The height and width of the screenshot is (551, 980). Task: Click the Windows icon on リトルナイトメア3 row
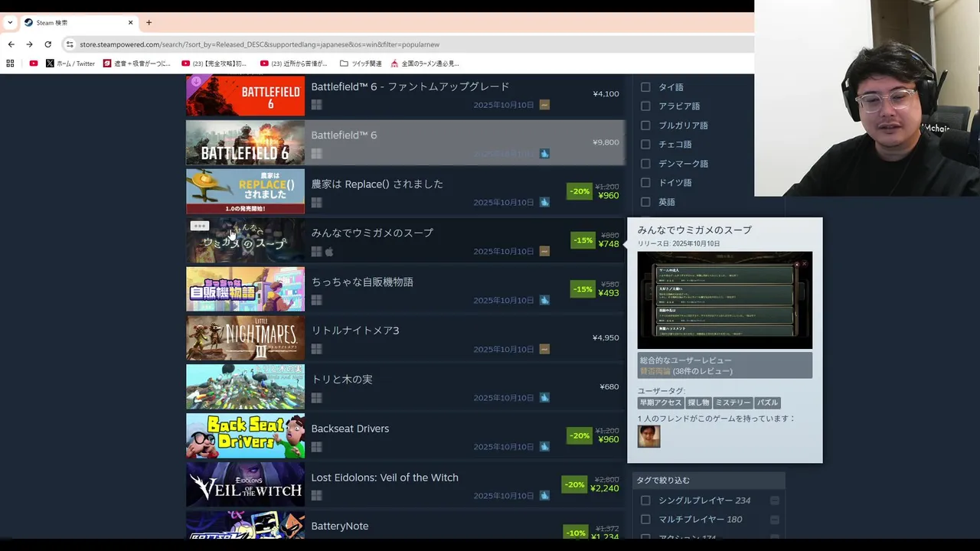pyautogui.click(x=316, y=349)
